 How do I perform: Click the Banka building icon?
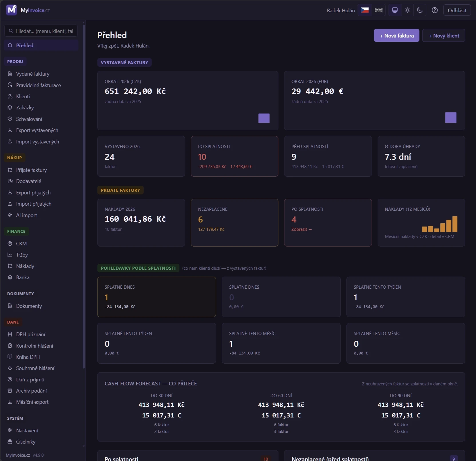[x=10, y=277]
